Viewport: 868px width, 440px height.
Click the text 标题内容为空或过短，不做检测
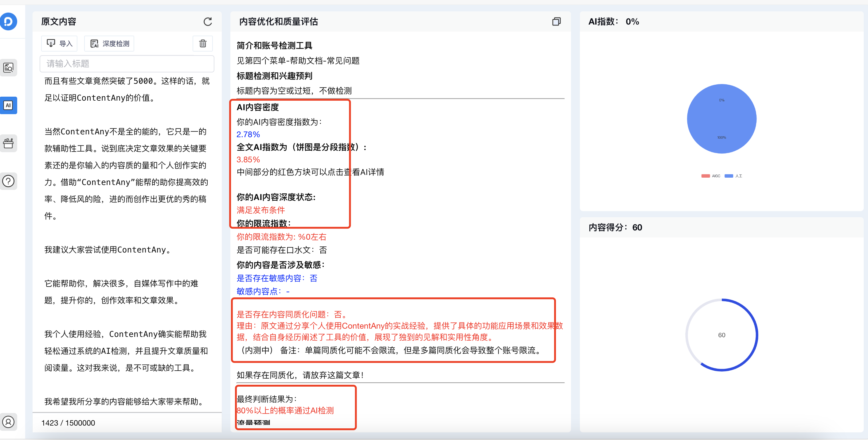294,91
